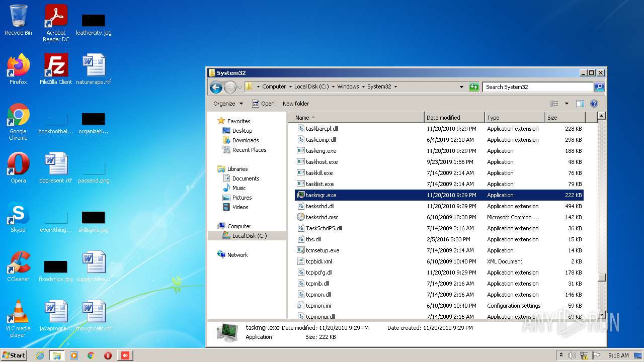This screenshot has height=362, width=644.
Task: Select tcpmon.ini in file list
Action: 439,306
